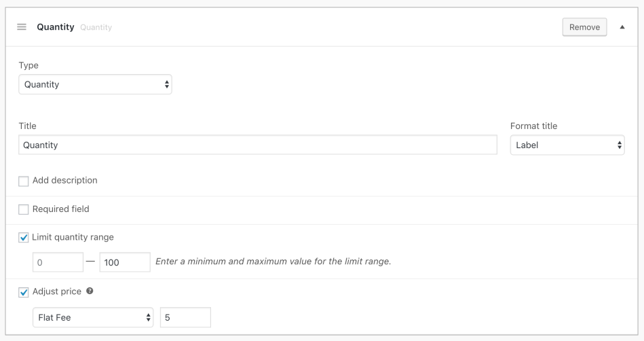The width and height of the screenshot is (644, 341).
Task: Click the Quantity heading in the panel header
Action: 56,27
